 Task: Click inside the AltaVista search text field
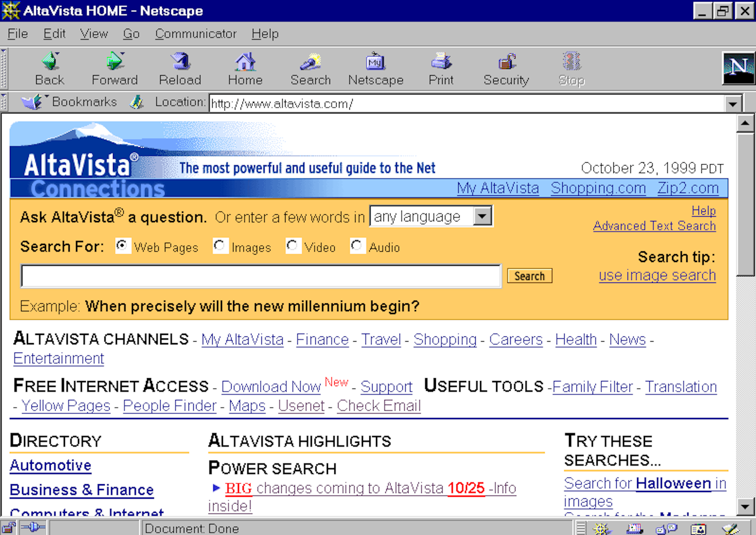coord(261,276)
